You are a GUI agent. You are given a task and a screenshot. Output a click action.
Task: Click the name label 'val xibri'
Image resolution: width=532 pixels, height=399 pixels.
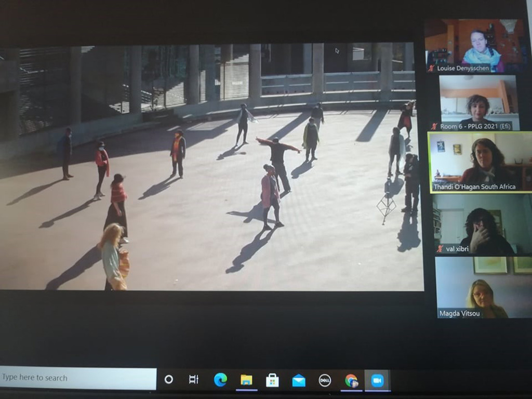click(457, 249)
